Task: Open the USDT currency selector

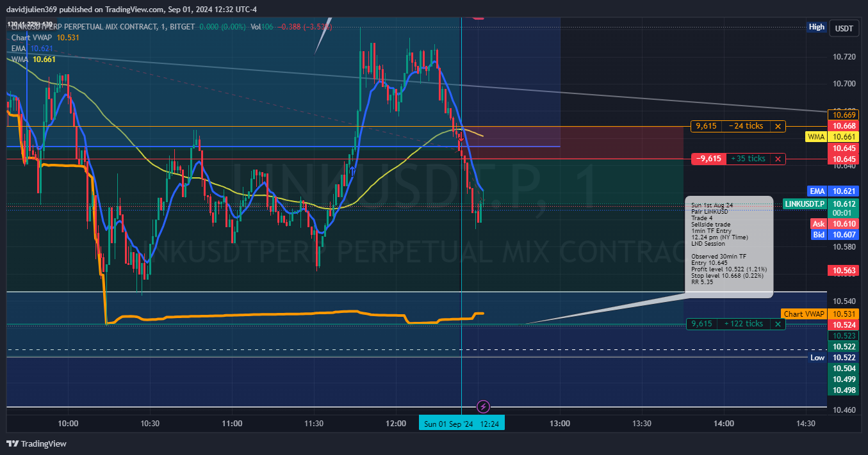Action: click(844, 29)
